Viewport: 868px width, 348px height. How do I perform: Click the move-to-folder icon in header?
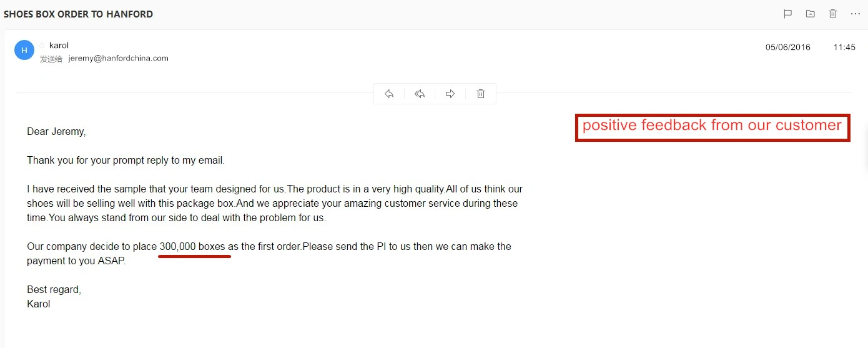pyautogui.click(x=810, y=14)
